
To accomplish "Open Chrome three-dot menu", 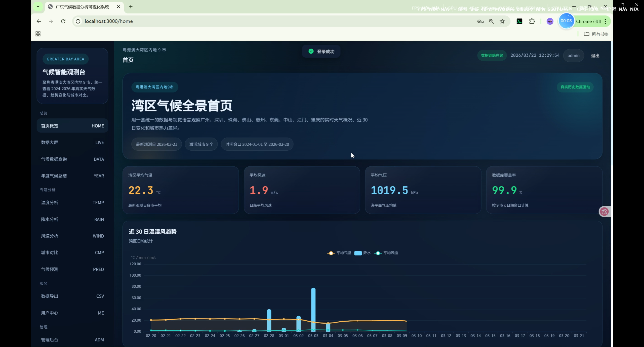I will click(605, 21).
